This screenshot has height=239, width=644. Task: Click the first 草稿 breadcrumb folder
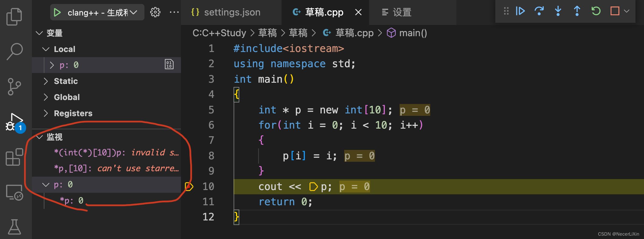268,33
